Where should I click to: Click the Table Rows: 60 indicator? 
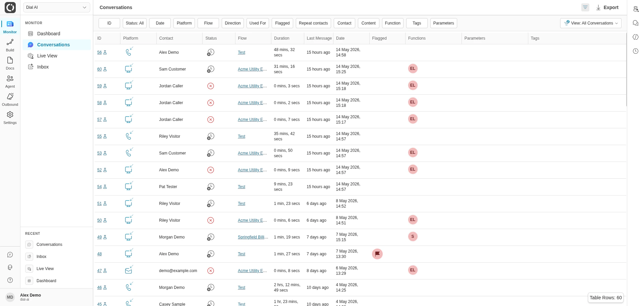pyautogui.click(x=606, y=298)
